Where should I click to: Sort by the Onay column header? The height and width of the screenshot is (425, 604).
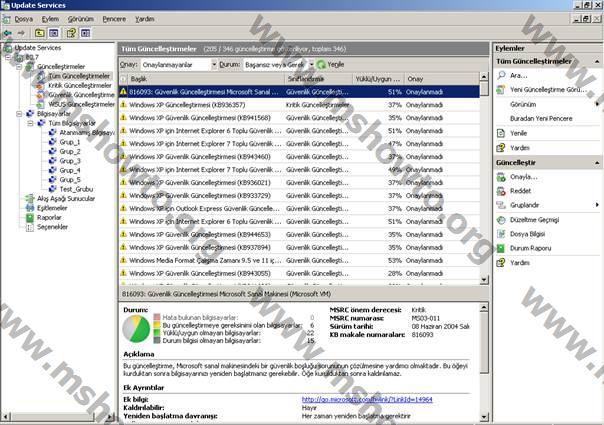[442, 79]
